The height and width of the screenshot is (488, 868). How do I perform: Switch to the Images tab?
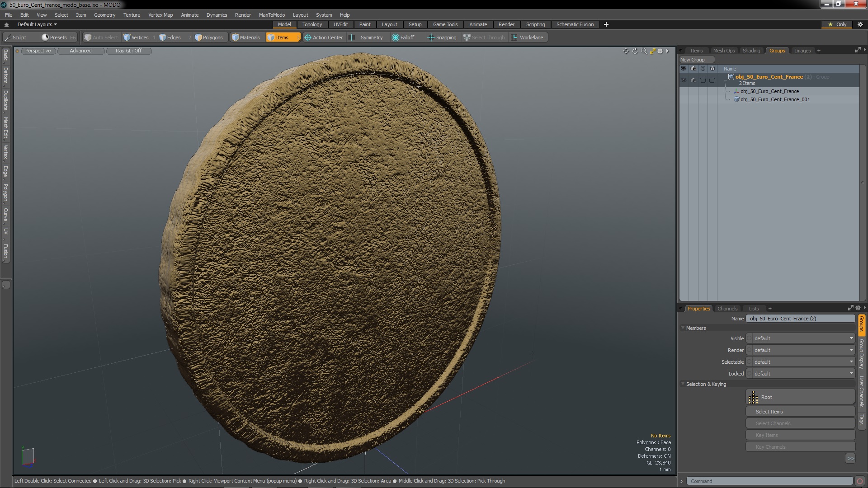click(802, 51)
